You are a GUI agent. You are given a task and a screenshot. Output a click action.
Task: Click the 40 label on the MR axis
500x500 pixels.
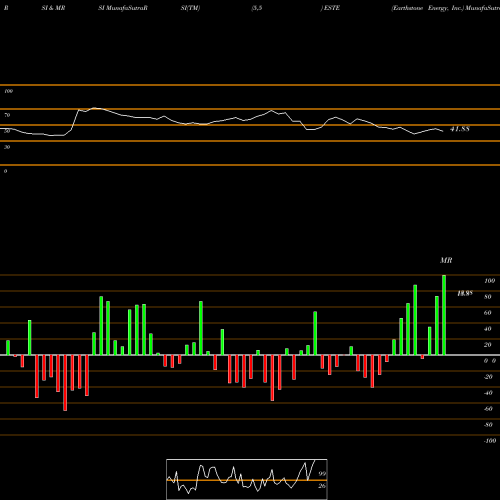click(488, 329)
